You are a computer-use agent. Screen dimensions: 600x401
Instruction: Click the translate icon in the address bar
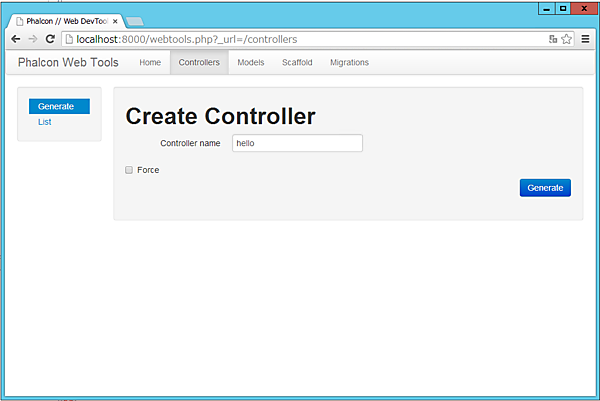[553, 39]
